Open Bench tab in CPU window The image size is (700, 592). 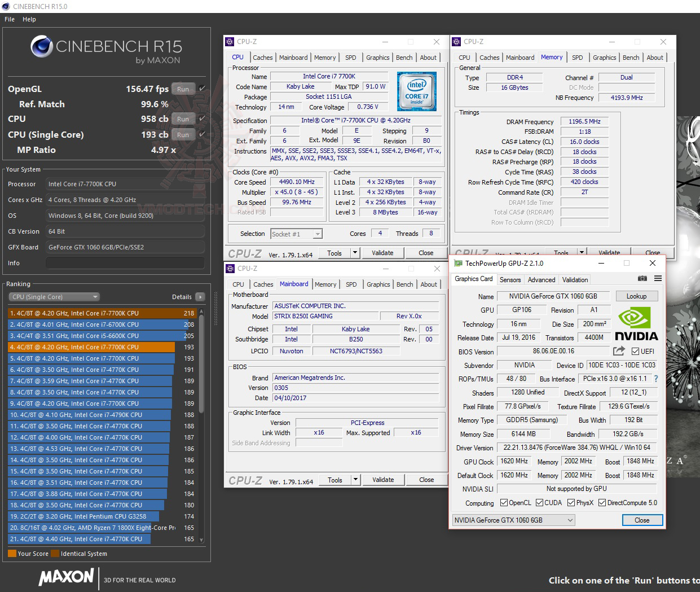tap(404, 58)
